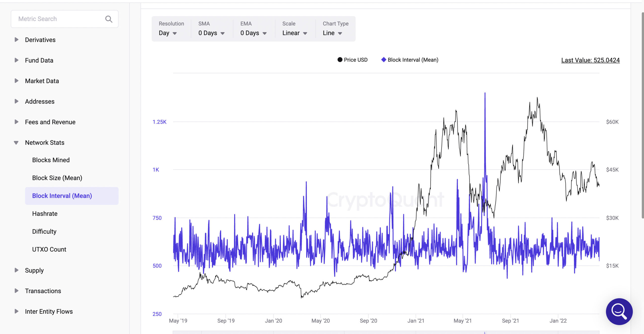Click the metric search magnifier icon
Screen dimensions: 644x334
pos(109,19)
